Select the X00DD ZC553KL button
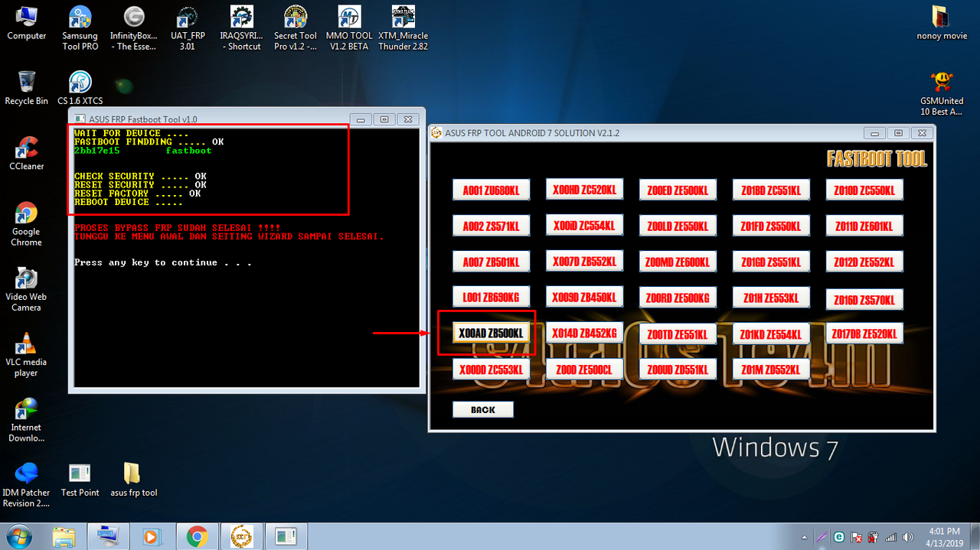The image size is (980, 550). click(491, 369)
